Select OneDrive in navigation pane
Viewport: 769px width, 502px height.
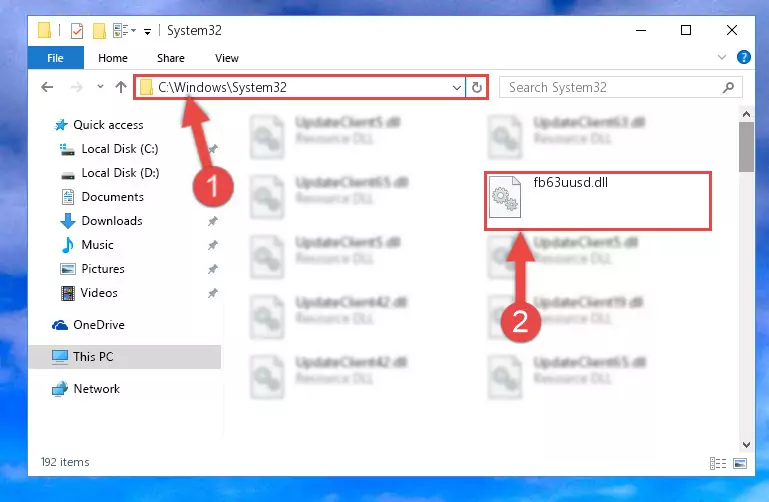pos(99,325)
